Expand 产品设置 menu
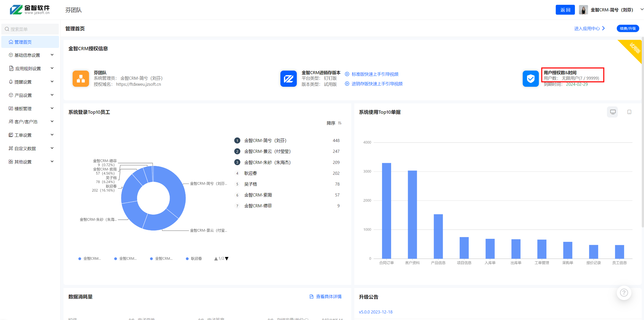This screenshot has height=320, width=644. 31,95
